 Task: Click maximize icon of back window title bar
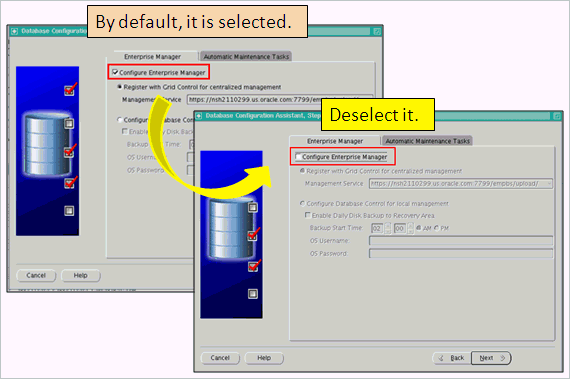pyautogui.click(x=377, y=31)
